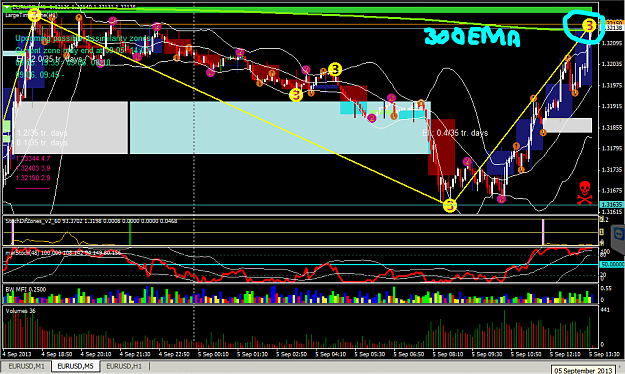This screenshot has height=374, width=625.
Task: Click the 05 September 2013 status box
Action: (x=582, y=370)
